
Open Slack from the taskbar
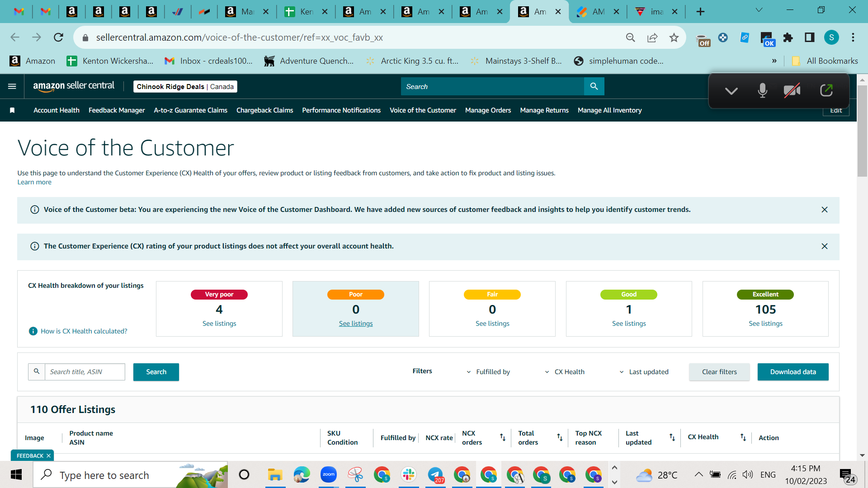click(x=409, y=475)
